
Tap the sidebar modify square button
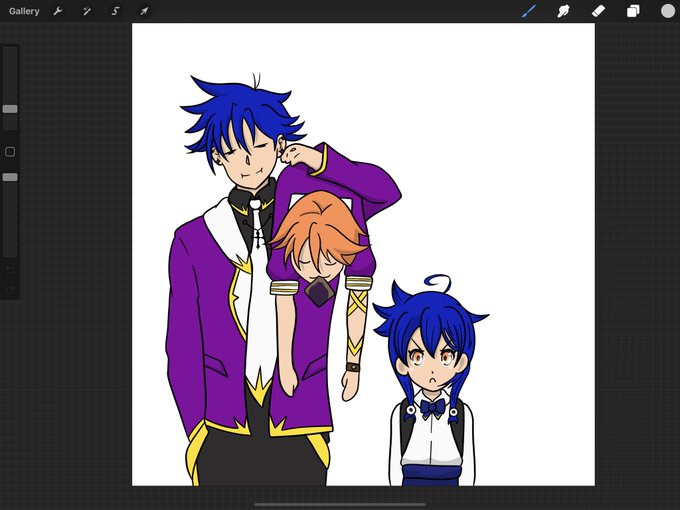(10, 152)
